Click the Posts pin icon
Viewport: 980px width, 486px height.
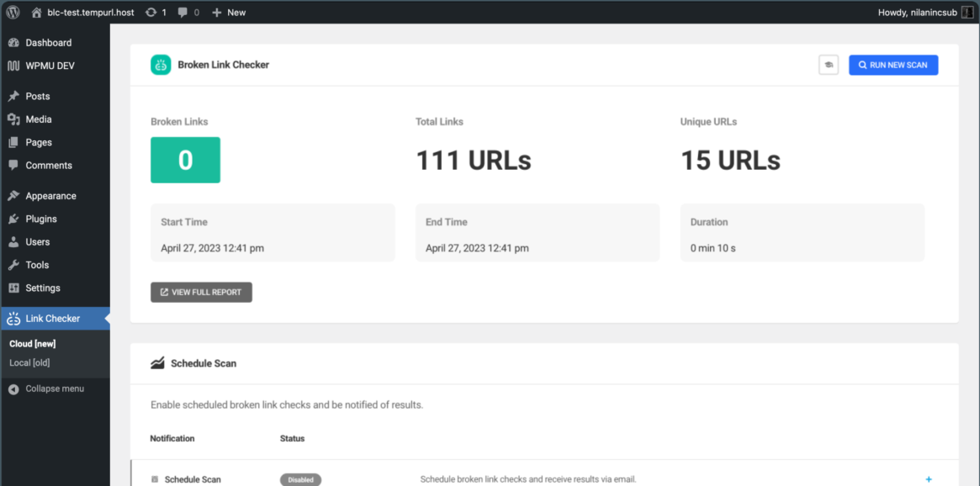click(13, 96)
